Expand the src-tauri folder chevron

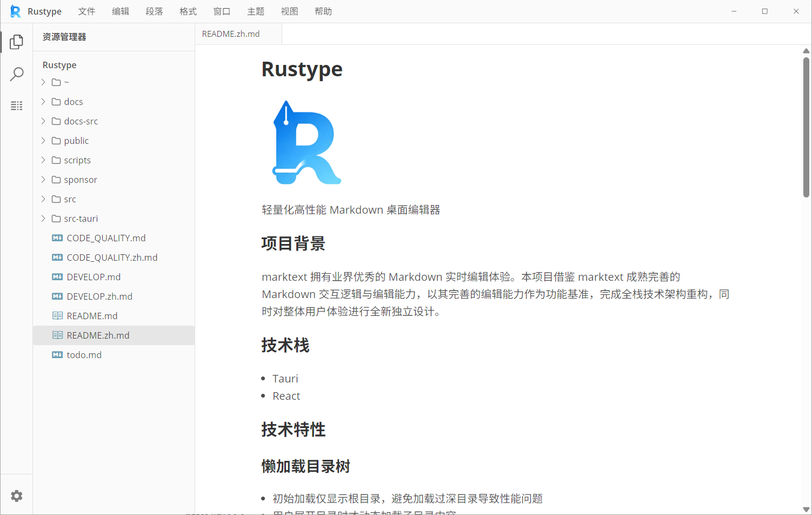[x=43, y=219]
